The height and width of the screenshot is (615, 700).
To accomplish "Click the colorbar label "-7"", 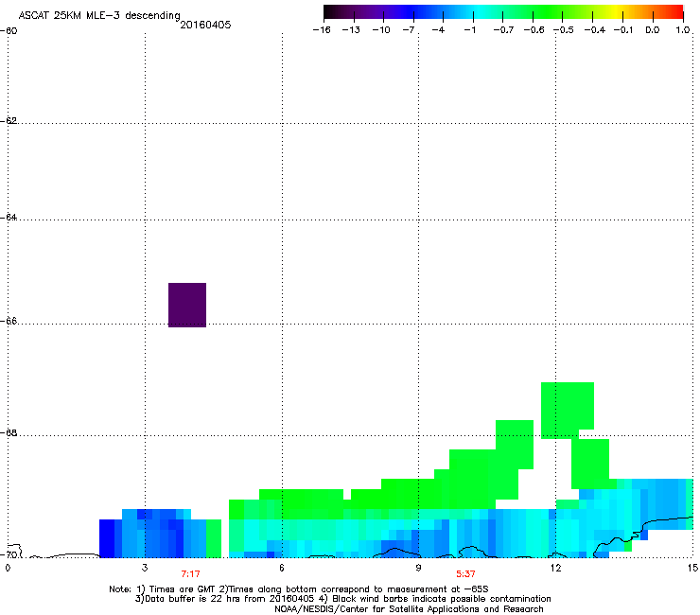I will pos(409,30).
